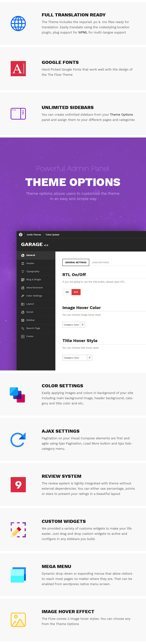Click the Theme Options link in Unlimited Sidebars
This screenshot has width=146, height=644.
tap(121, 114)
